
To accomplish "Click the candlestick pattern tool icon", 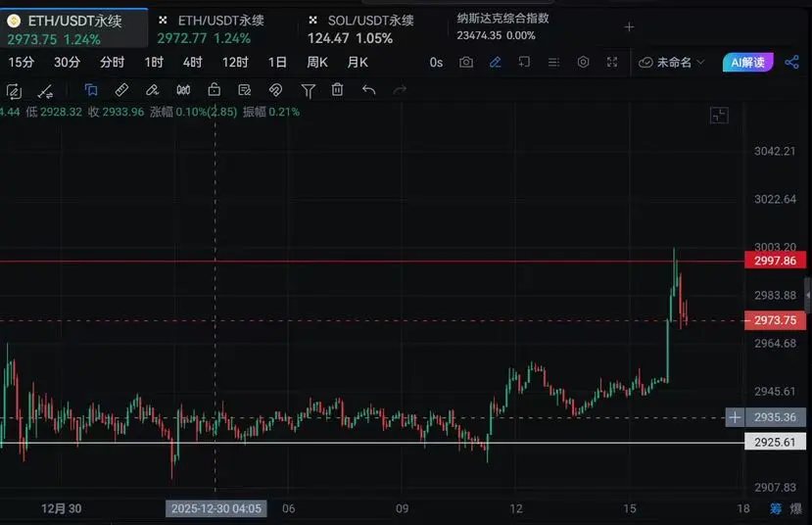I will [x=183, y=90].
